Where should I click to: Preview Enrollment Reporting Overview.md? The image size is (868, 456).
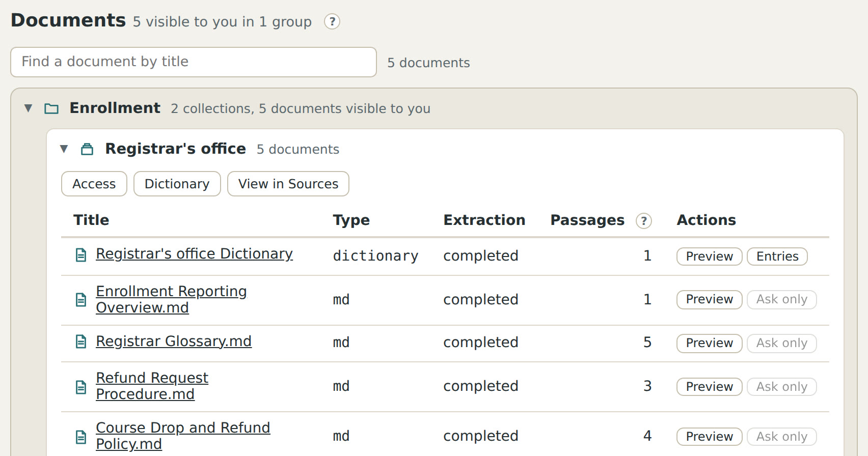click(x=710, y=299)
